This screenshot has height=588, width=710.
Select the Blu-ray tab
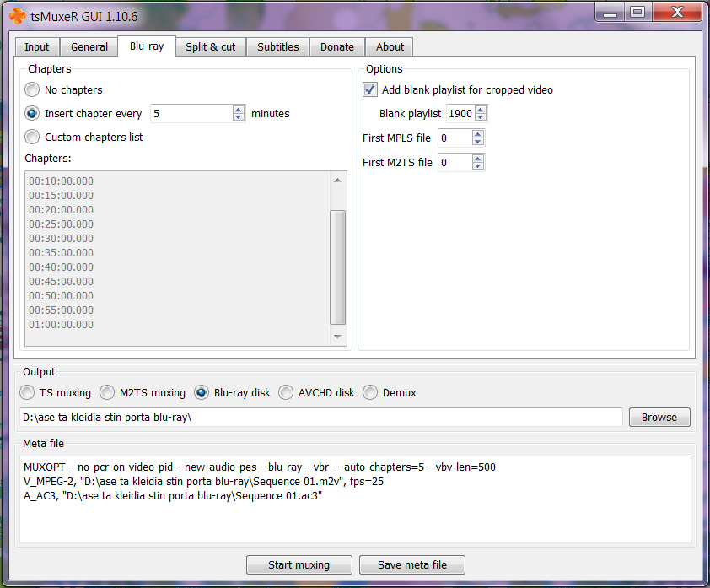(x=147, y=46)
